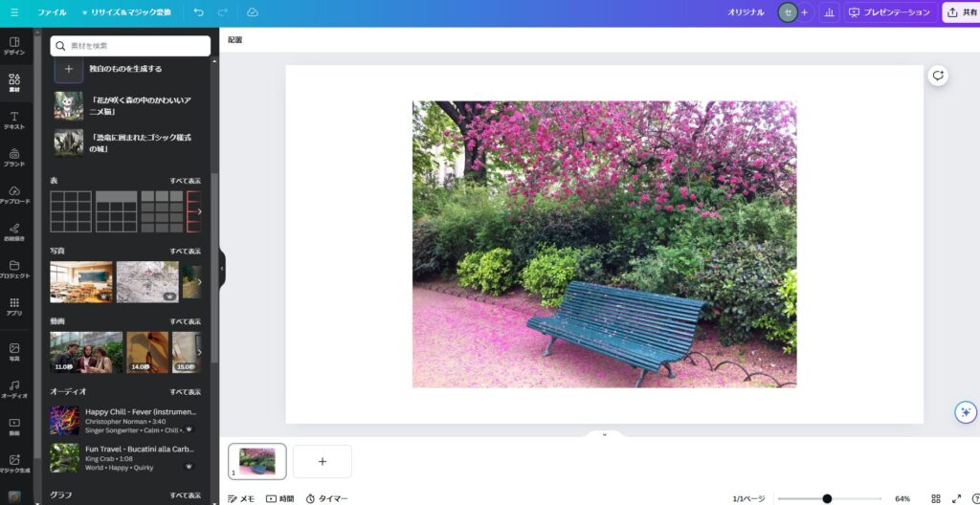980x505 pixels.
Task: Click the プレゼンテーション button
Action: pyautogui.click(x=889, y=12)
